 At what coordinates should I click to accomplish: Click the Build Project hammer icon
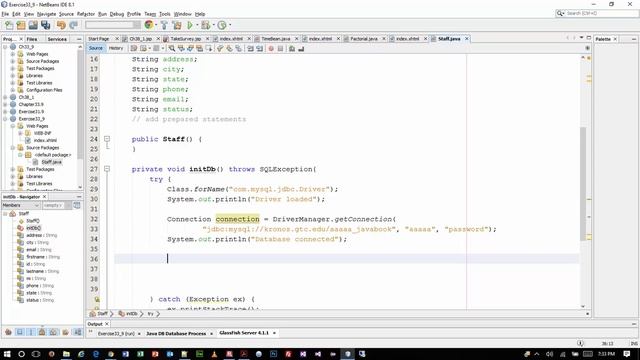coord(164,25)
